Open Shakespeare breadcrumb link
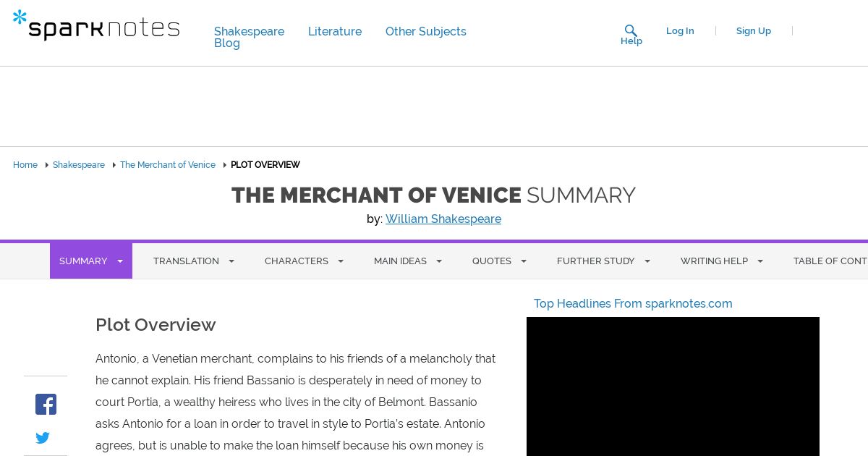 coord(79,165)
